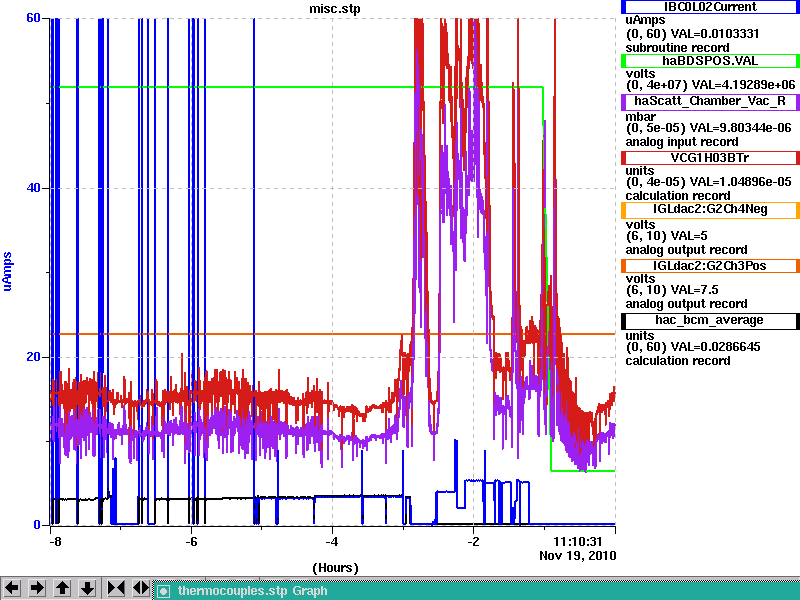Click the mbar units label
Viewport: 800px width, 600px height.
[x=640, y=117]
